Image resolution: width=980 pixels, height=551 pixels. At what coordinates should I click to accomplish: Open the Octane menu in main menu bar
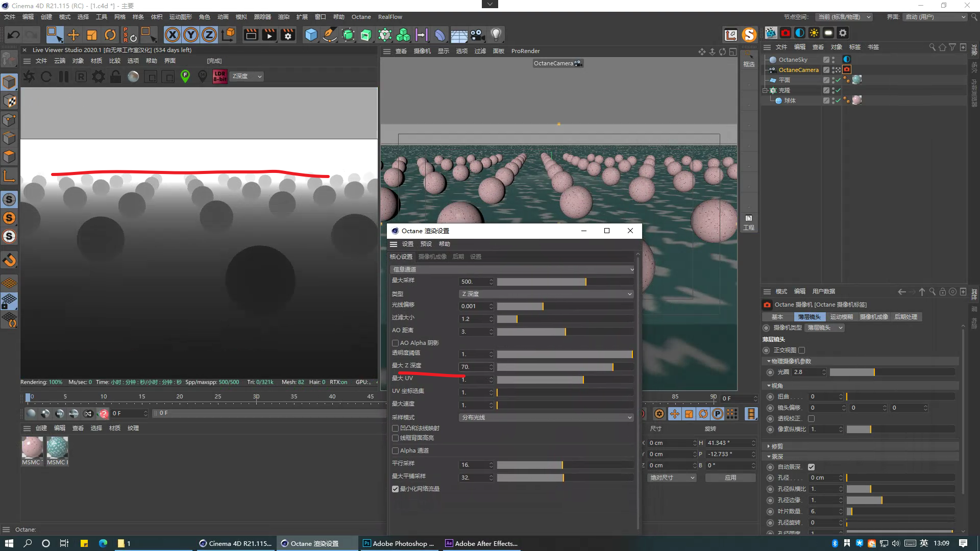(x=361, y=17)
